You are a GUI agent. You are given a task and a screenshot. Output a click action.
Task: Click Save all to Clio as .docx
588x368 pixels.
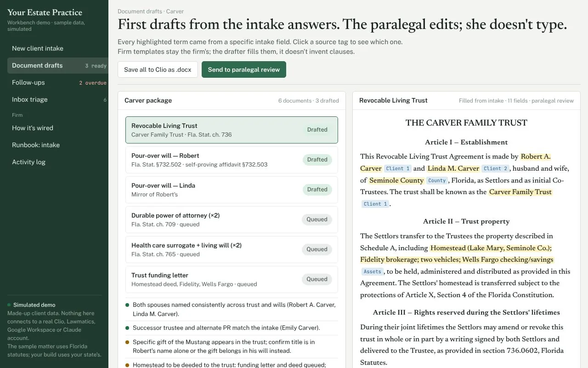(158, 69)
